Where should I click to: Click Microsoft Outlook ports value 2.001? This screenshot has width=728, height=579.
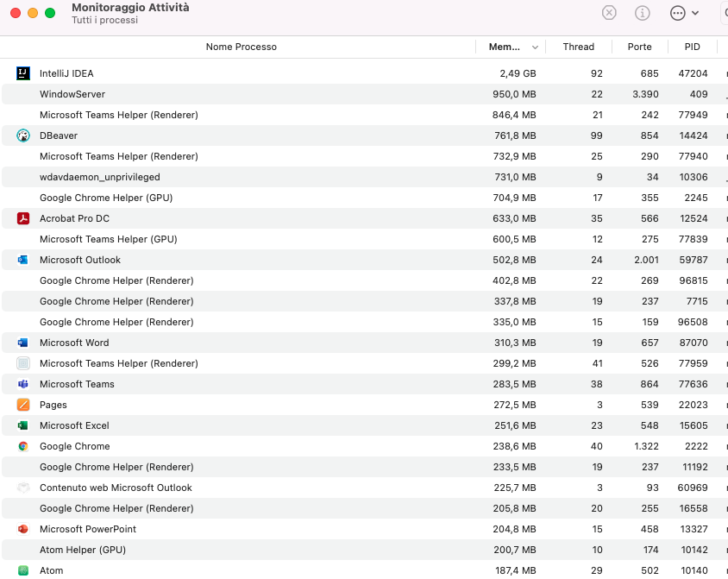tap(646, 260)
